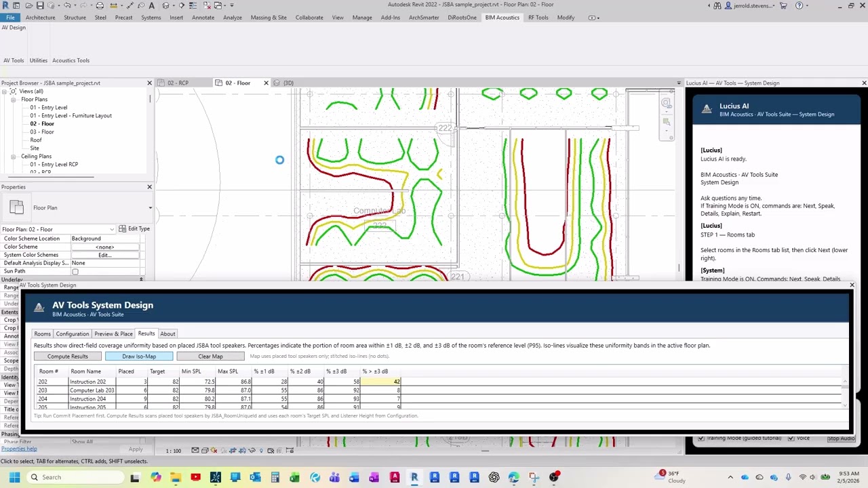Open the About tab in AV Tools
The height and width of the screenshot is (488, 868).
[167, 333]
